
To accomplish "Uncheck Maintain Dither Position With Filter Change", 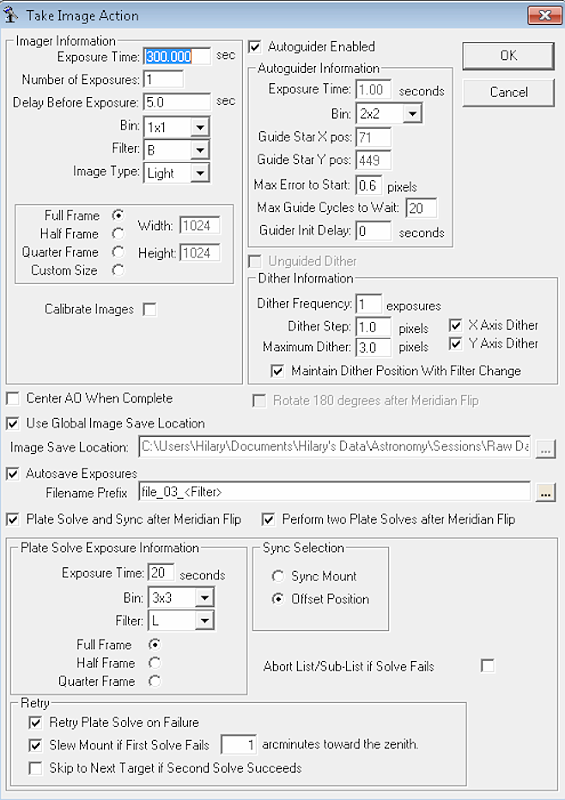I will click(x=278, y=371).
